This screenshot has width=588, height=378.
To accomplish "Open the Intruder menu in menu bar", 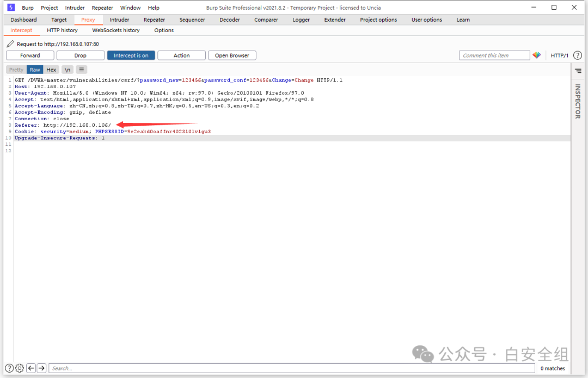I will click(x=75, y=8).
